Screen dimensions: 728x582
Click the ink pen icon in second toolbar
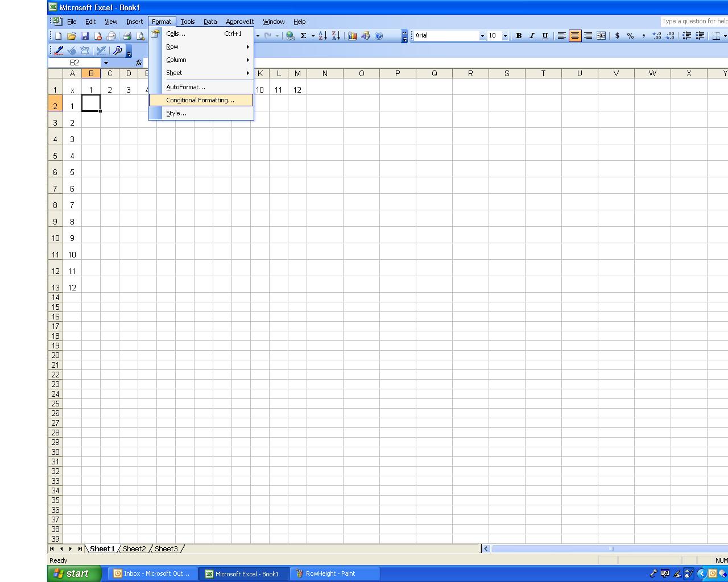pyautogui.click(x=58, y=51)
